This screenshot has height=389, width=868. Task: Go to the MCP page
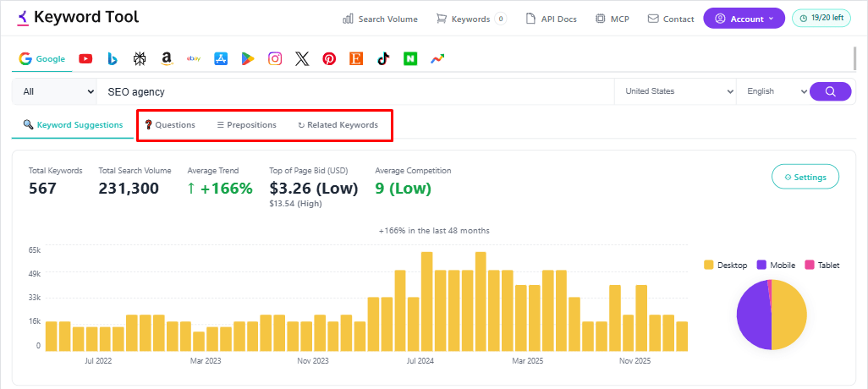613,19
